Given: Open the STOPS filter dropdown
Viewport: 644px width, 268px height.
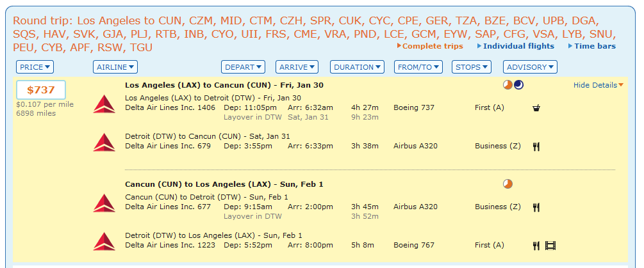Looking at the screenshot, I should click(x=471, y=67).
